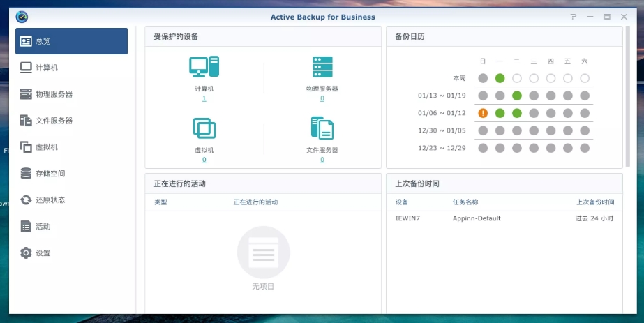Open the 存储空间 sidebar section
This screenshot has width=644, height=323.
point(71,174)
